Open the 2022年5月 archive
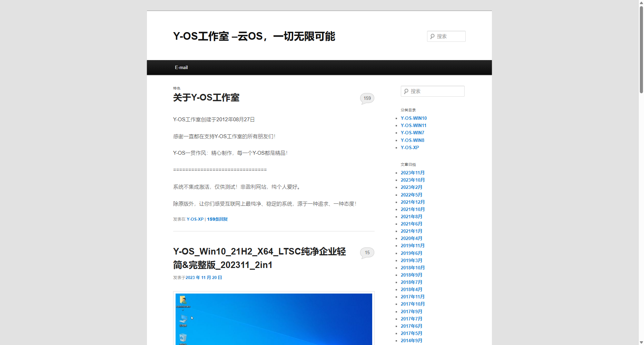 click(412, 195)
